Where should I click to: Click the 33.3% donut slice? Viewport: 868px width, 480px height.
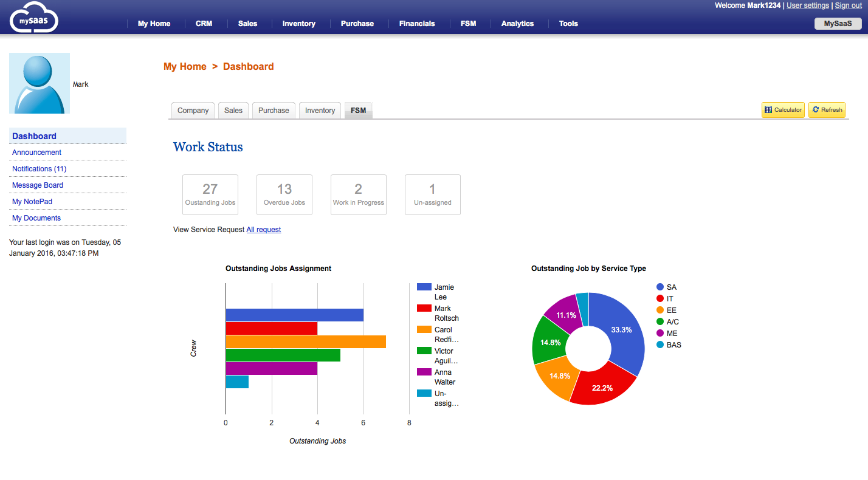click(621, 331)
